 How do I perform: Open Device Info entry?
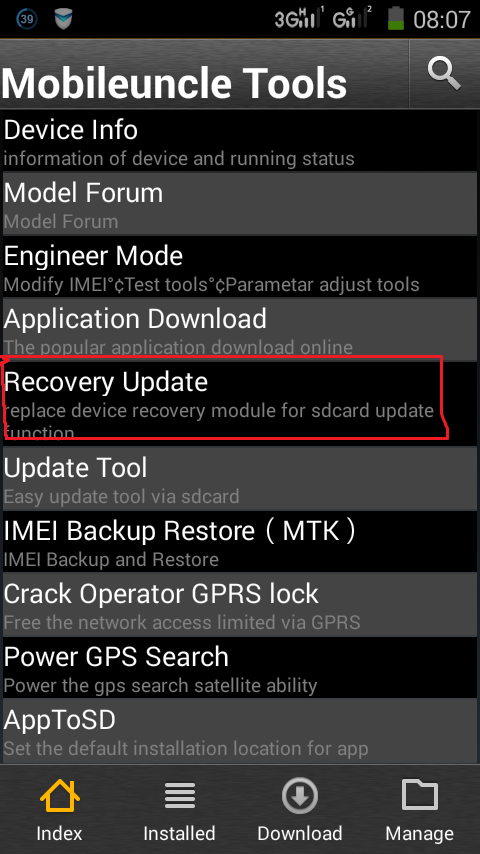tap(240, 141)
